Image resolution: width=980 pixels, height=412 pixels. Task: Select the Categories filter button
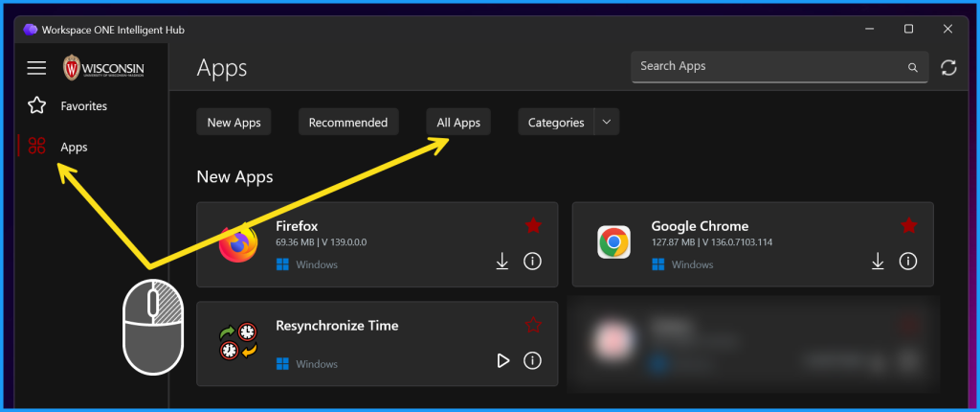(x=556, y=123)
